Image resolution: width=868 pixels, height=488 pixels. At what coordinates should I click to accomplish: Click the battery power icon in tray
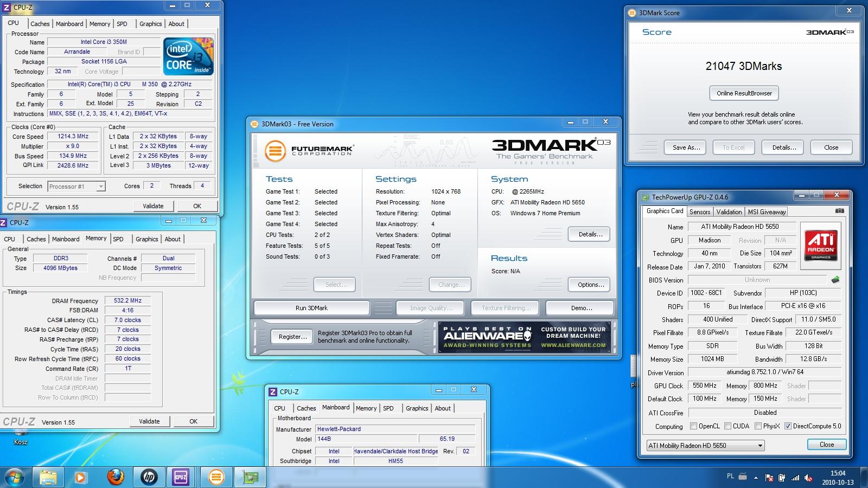(x=782, y=478)
